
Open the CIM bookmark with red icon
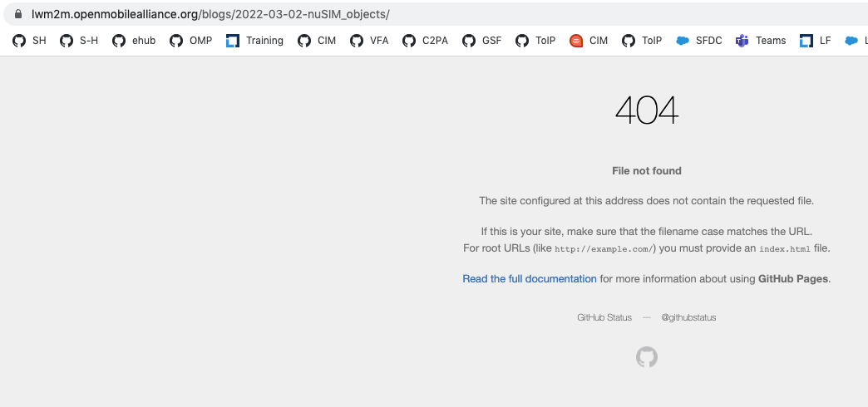589,41
